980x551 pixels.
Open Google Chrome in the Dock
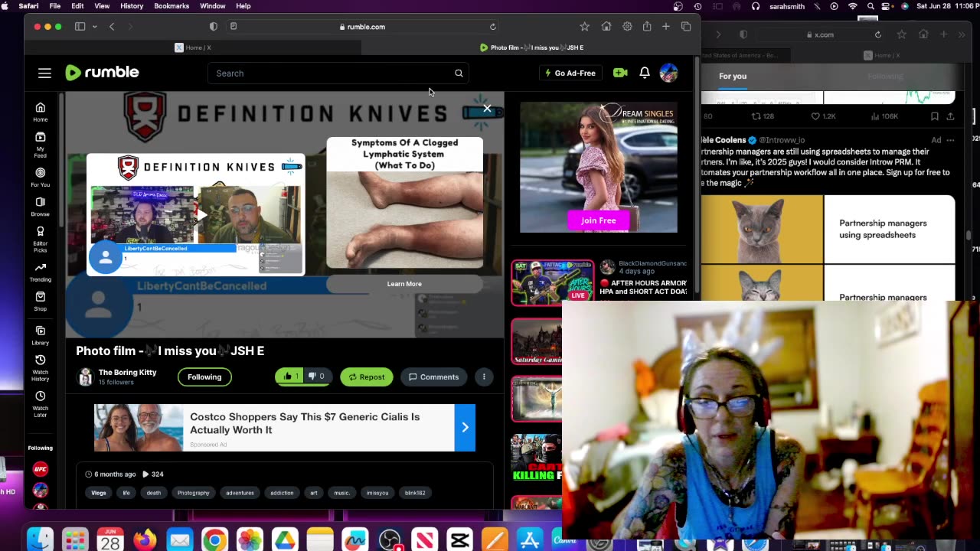pos(214,540)
